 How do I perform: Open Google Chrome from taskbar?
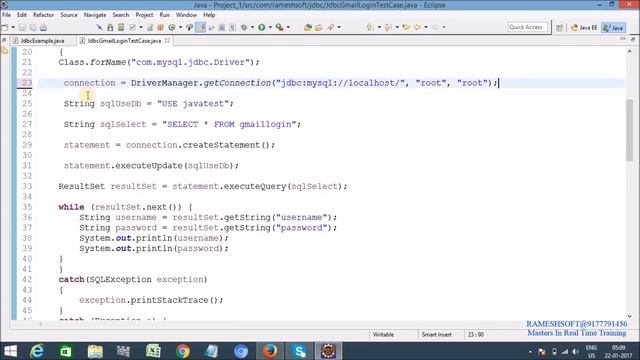coord(183,351)
